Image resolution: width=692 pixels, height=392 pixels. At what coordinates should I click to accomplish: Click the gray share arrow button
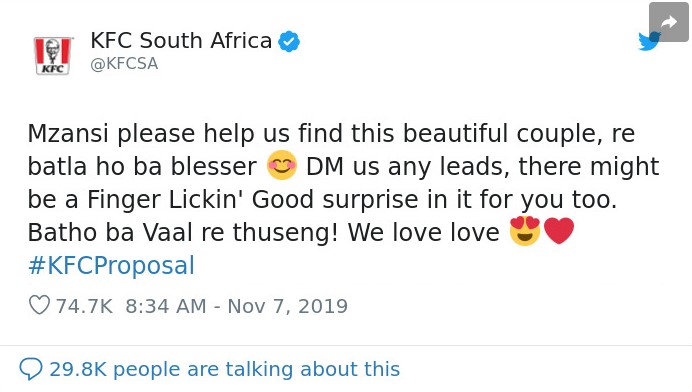(669, 22)
